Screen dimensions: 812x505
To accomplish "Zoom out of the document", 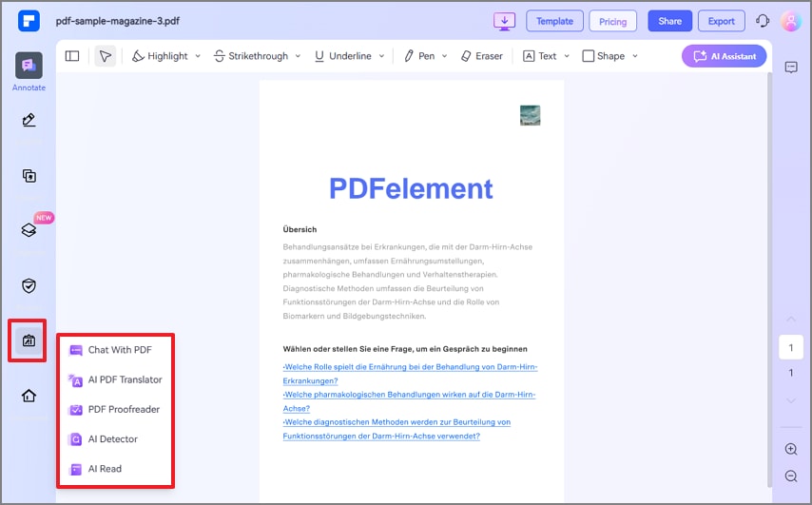I will tap(791, 476).
